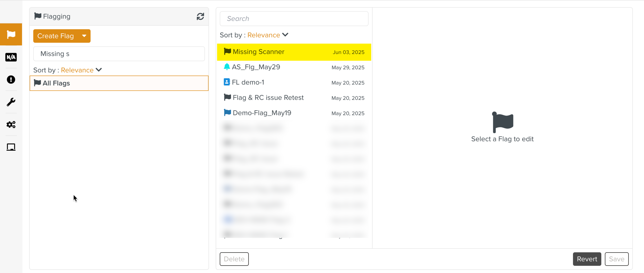Viewport: 644px width, 273px height.
Task: Select the Demo-Flag_May19 flag
Action: coord(262,113)
